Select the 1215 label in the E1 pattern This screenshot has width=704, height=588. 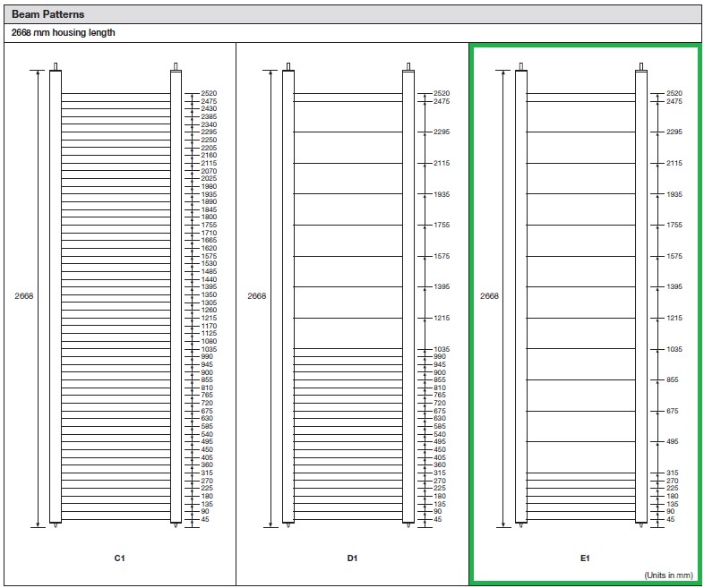click(x=674, y=319)
